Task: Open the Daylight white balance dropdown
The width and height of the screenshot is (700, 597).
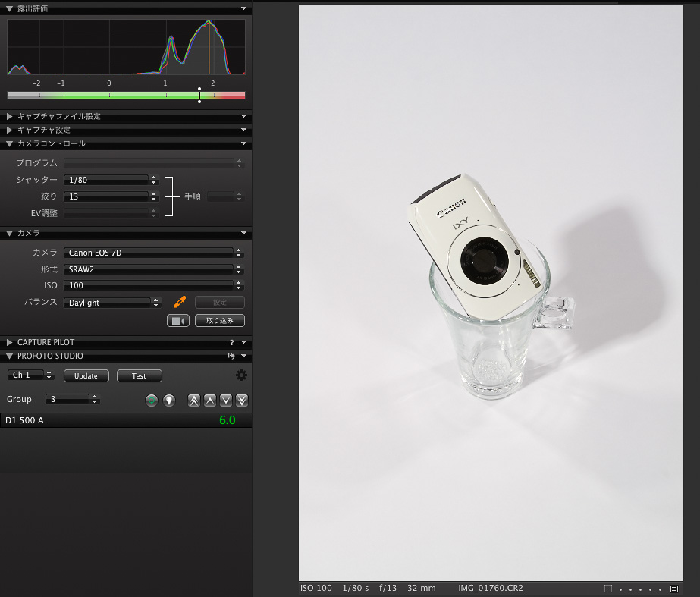Action: [x=112, y=303]
